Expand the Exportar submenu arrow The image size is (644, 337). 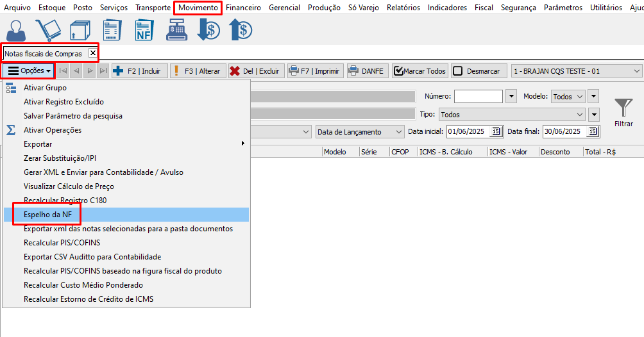tap(242, 144)
